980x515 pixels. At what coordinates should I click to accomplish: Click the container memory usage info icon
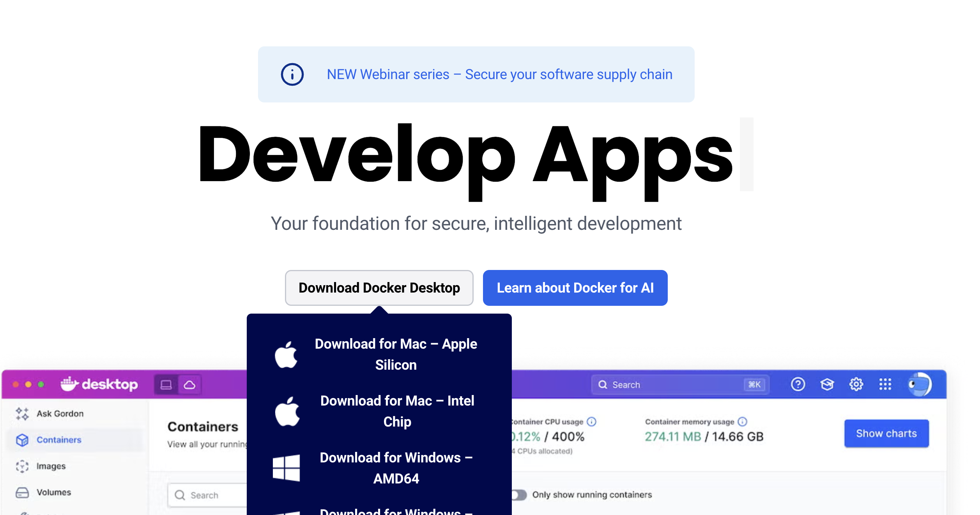pyautogui.click(x=742, y=422)
